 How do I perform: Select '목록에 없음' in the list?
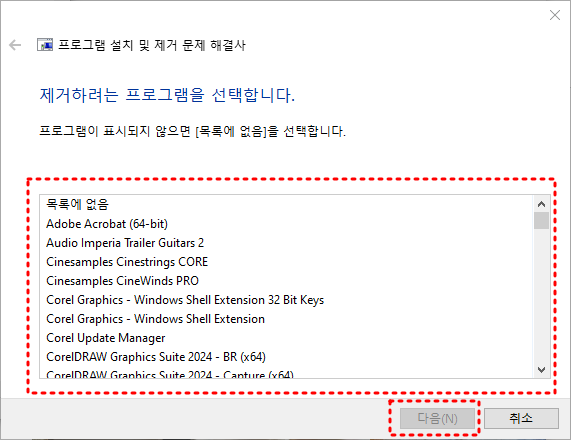coord(286,204)
